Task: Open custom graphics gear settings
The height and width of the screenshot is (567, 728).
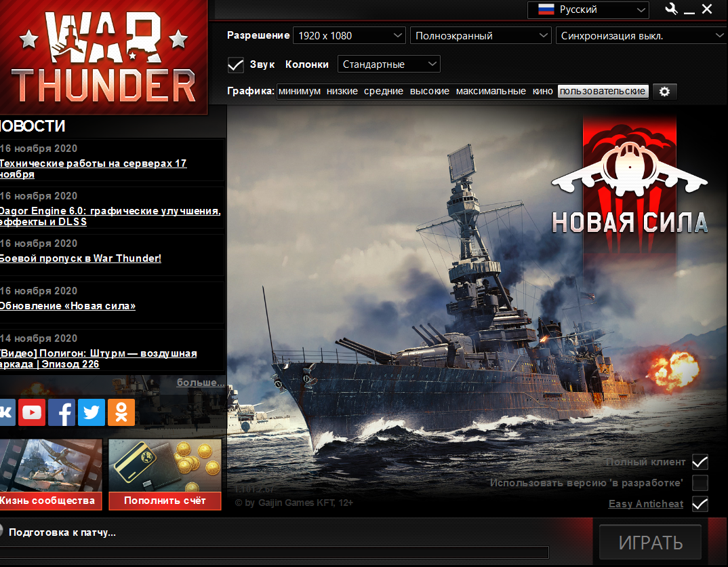Action: [x=664, y=92]
